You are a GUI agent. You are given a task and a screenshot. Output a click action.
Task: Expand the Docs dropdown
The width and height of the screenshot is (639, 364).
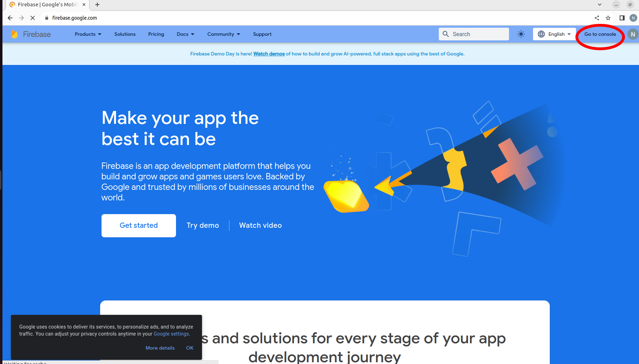(x=185, y=34)
